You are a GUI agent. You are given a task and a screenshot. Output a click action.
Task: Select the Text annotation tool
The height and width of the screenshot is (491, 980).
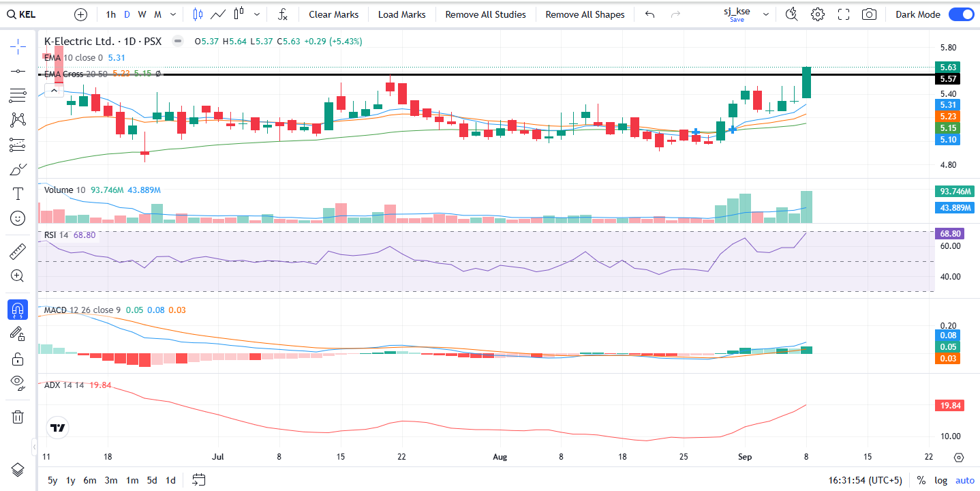18,194
